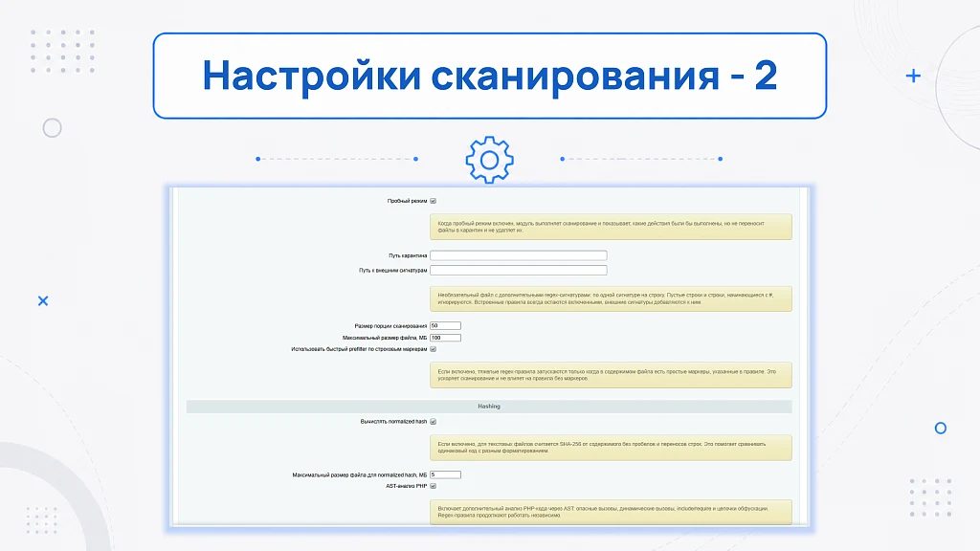Toggle the быстрый prefilter по строковым маркерам checkbox
980x551 pixels.
(x=434, y=349)
